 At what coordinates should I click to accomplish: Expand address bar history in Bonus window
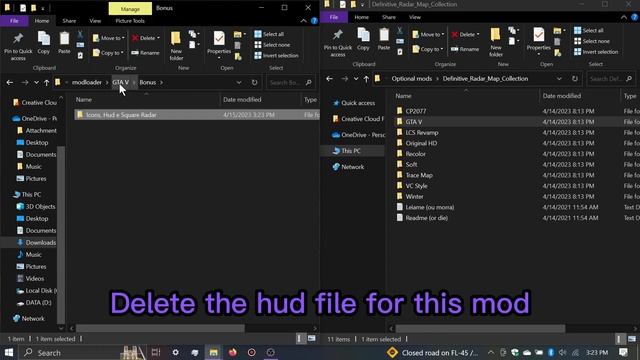tap(238, 82)
